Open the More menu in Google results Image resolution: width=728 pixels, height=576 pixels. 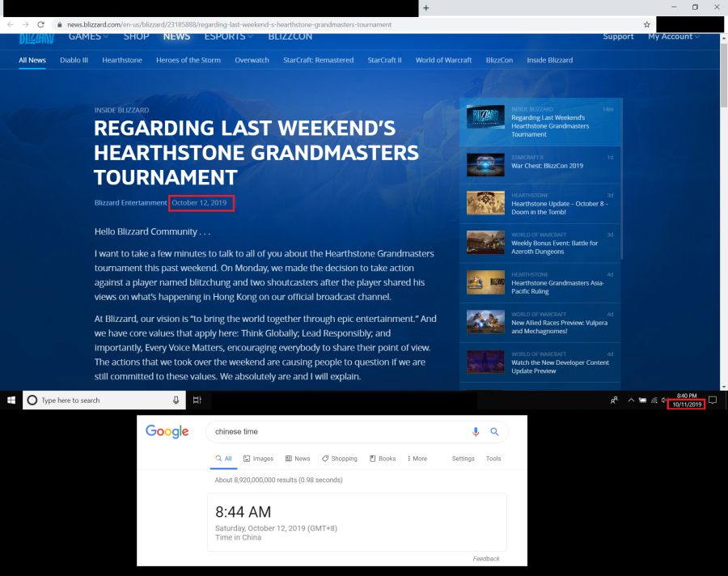417,459
